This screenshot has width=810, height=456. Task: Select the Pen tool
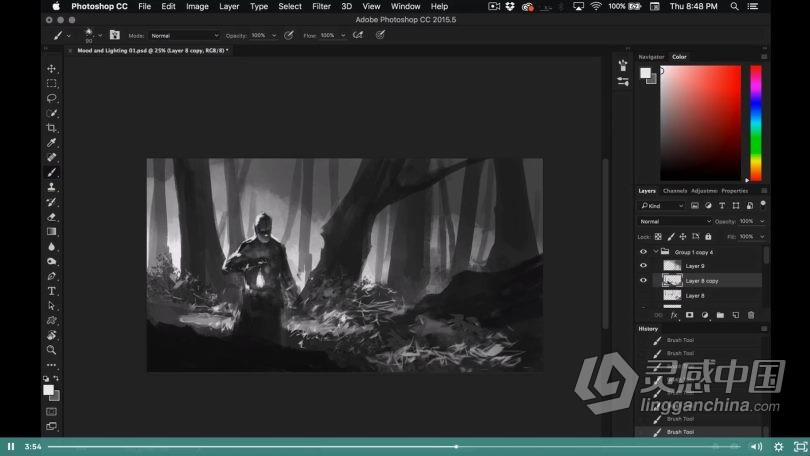tap(51, 276)
